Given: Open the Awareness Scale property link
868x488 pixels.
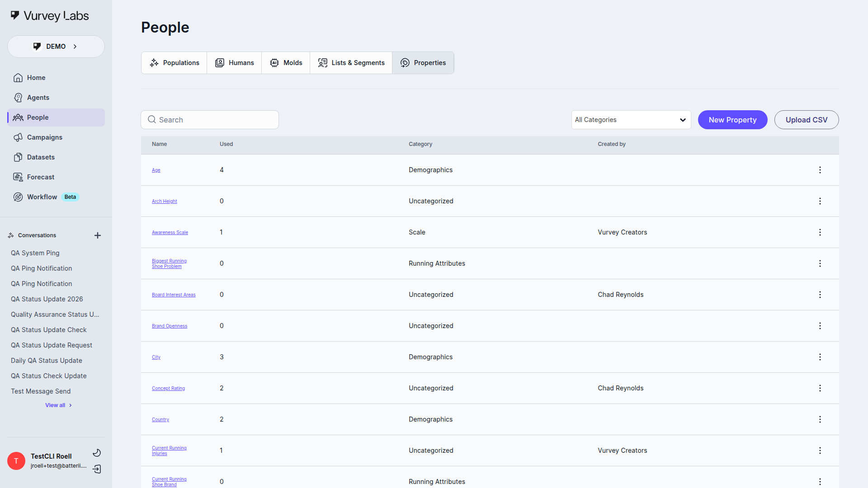Looking at the screenshot, I should (x=170, y=232).
